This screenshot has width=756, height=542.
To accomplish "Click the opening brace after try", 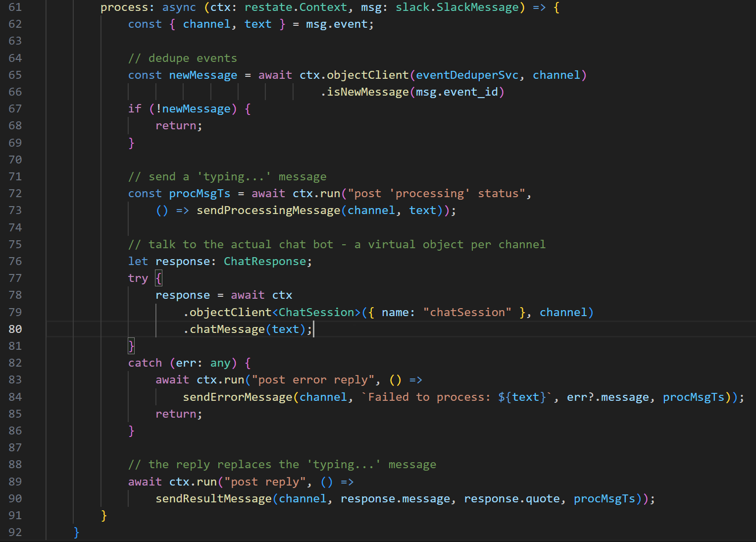I will [158, 278].
